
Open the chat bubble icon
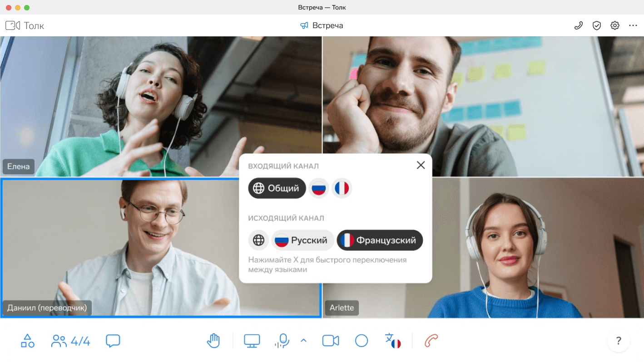coord(113,341)
